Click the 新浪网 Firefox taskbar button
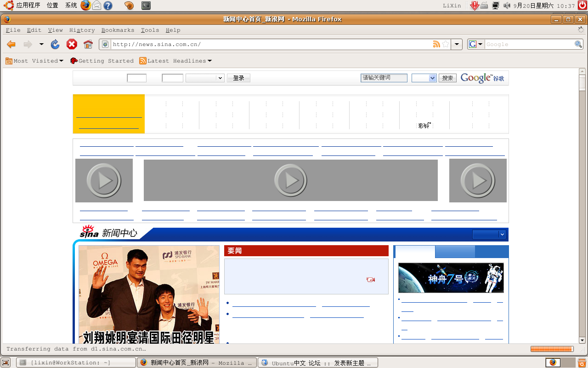Viewport: 588px width, 368px height. click(x=197, y=362)
